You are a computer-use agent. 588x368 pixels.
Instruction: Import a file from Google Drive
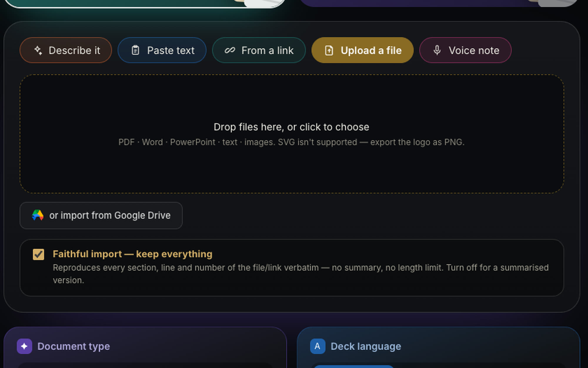click(101, 216)
